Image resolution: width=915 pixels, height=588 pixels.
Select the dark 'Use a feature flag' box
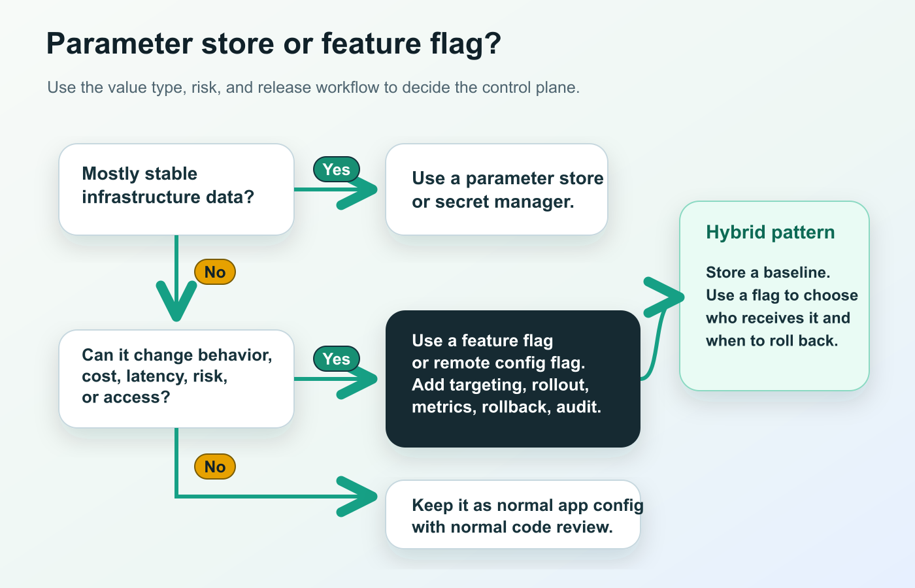point(513,379)
